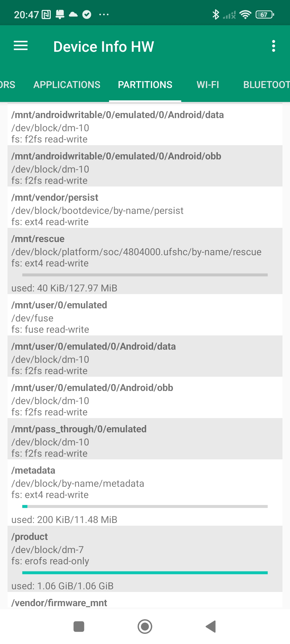The image size is (290, 644).
Task: Tap the /product usage progress bar
Action: point(145,573)
